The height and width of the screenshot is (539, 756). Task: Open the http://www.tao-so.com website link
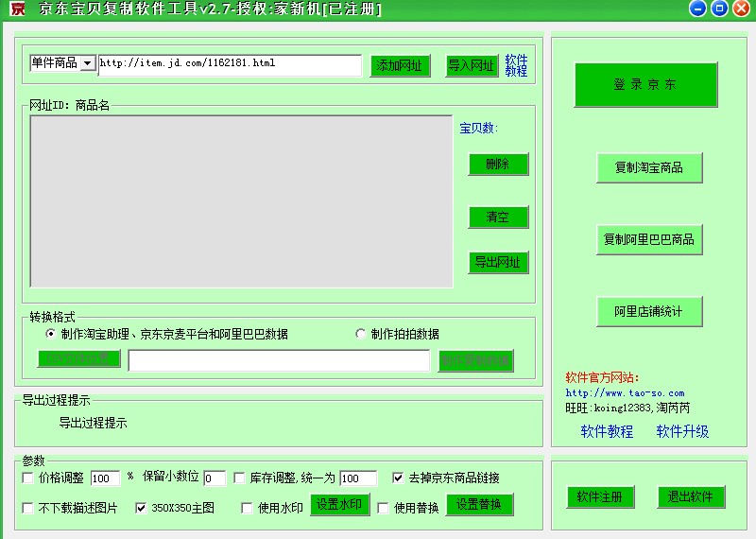(625, 392)
